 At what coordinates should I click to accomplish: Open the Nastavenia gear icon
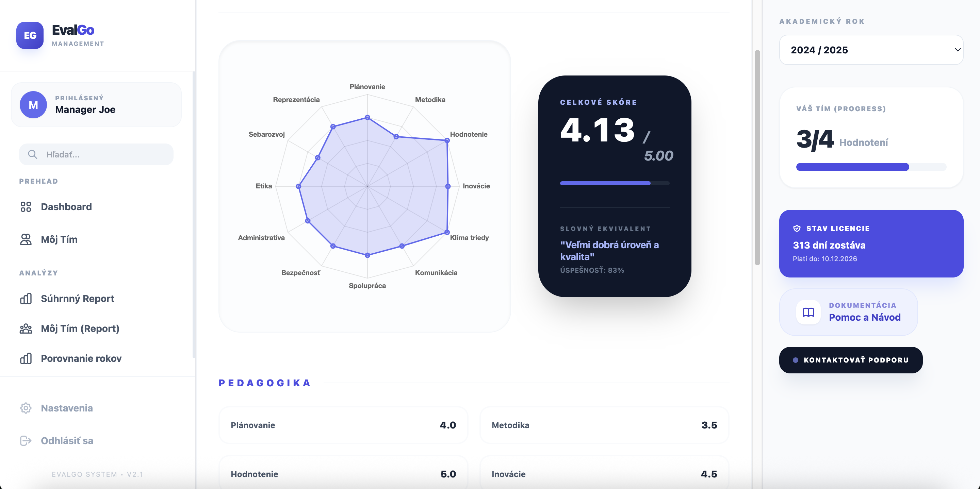[x=26, y=408]
